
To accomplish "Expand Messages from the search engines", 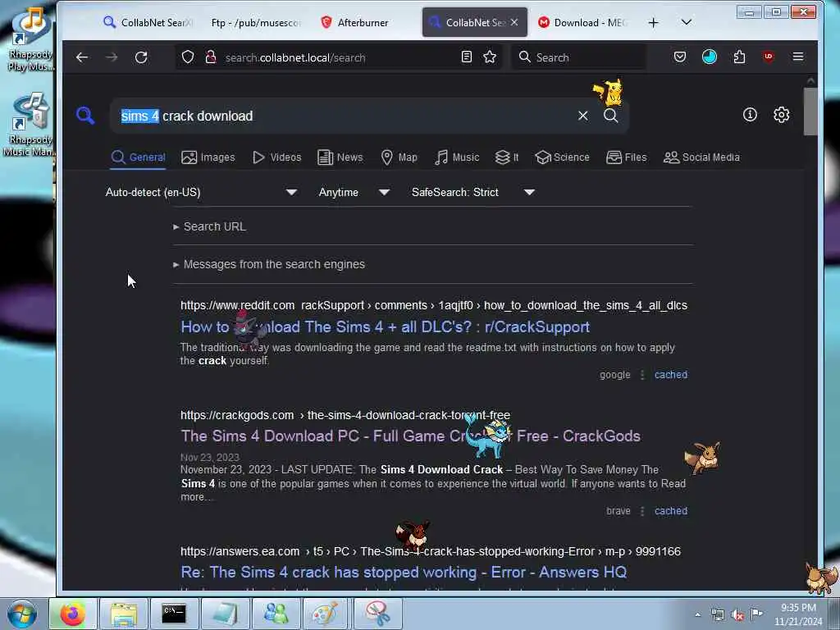I will pyautogui.click(x=269, y=264).
